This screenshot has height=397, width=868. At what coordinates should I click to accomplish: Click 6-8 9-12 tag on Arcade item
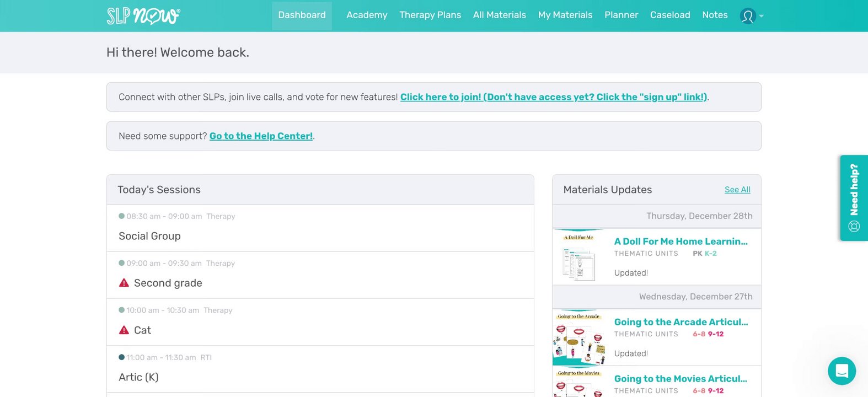tap(708, 334)
